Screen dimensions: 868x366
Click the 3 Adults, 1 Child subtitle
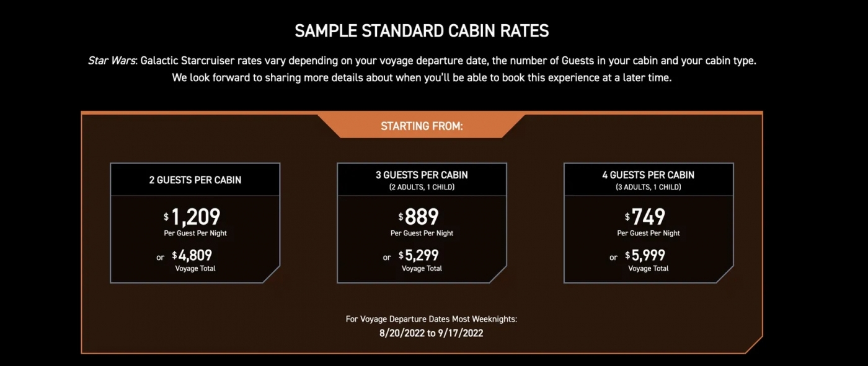pyautogui.click(x=649, y=187)
